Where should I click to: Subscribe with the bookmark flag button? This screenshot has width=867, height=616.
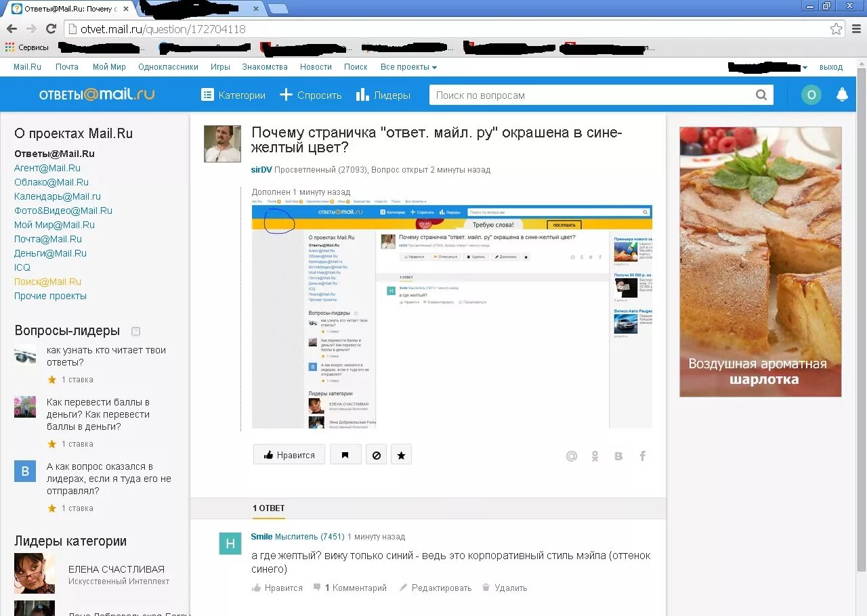(x=345, y=455)
